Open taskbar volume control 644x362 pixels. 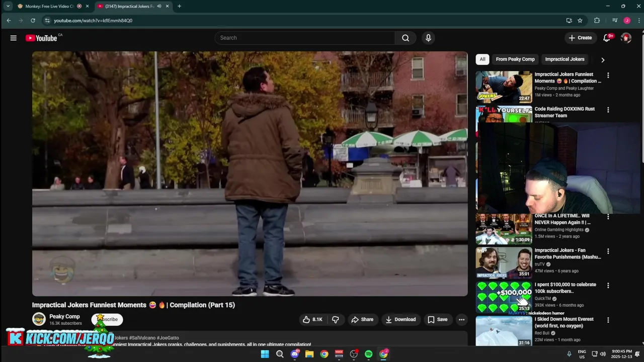pyautogui.click(x=603, y=354)
